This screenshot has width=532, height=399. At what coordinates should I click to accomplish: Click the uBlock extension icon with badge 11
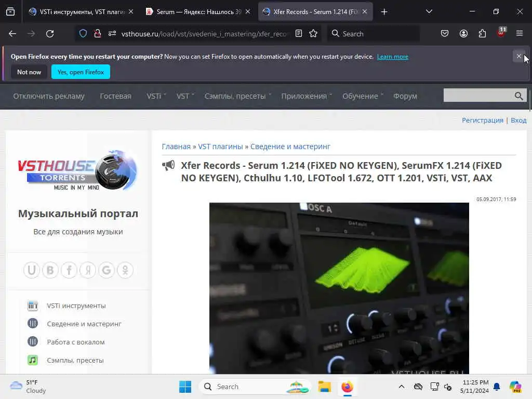[x=501, y=33]
